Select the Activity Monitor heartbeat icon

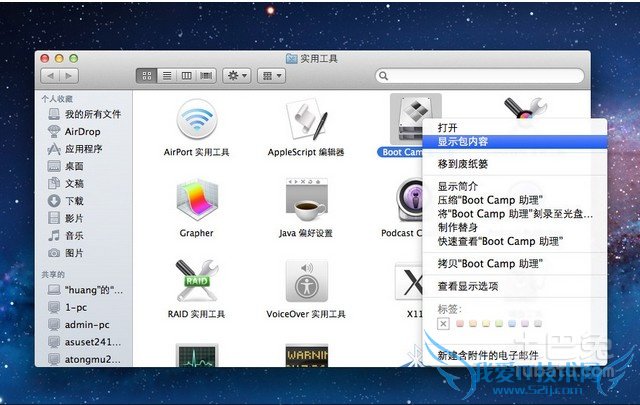tap(197, 355)
